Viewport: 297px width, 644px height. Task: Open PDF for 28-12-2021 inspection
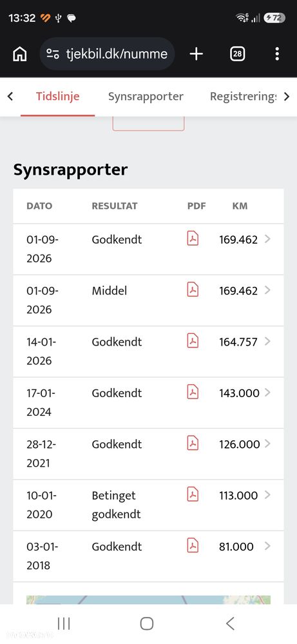pos(193,444)
